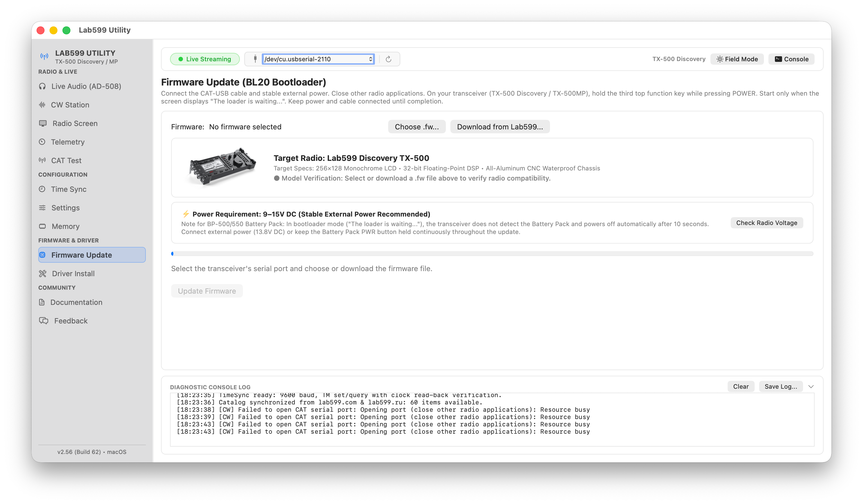Click the TX-500 Discovery label in top bar
This screenshot has width=863, height=504.
[x=679, y=59]
